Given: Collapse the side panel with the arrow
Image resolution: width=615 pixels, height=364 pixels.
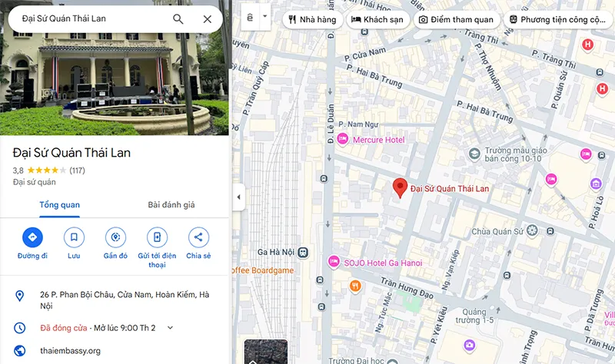Looking at the screenshot, I should pos(238,197).
